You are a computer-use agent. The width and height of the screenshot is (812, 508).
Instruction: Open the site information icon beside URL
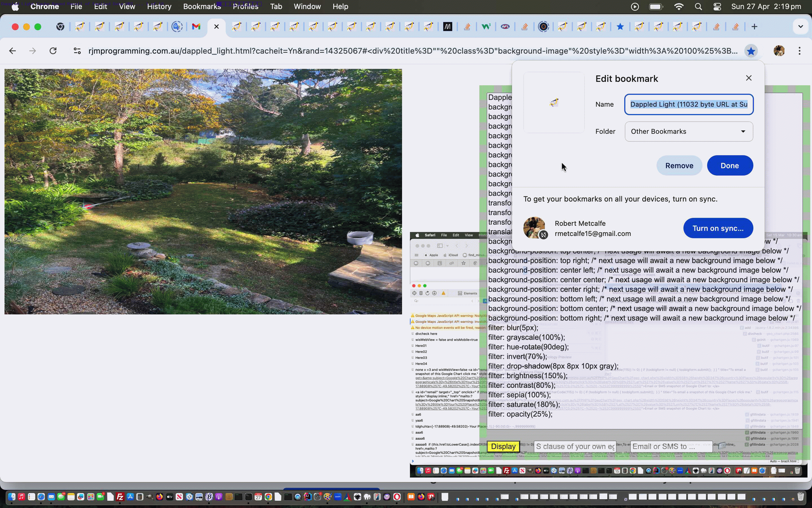(77, 51)
